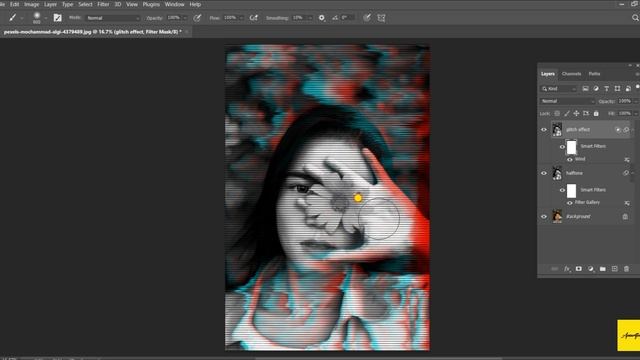
Task: Lock artboard nesting icon
Action: pos(586,113)
